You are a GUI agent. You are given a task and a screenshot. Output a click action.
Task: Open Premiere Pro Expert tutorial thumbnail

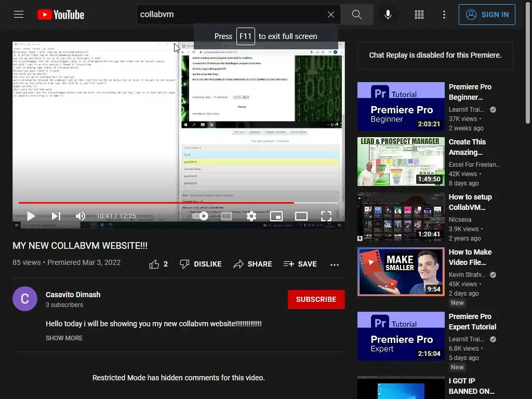click(401, 336)
